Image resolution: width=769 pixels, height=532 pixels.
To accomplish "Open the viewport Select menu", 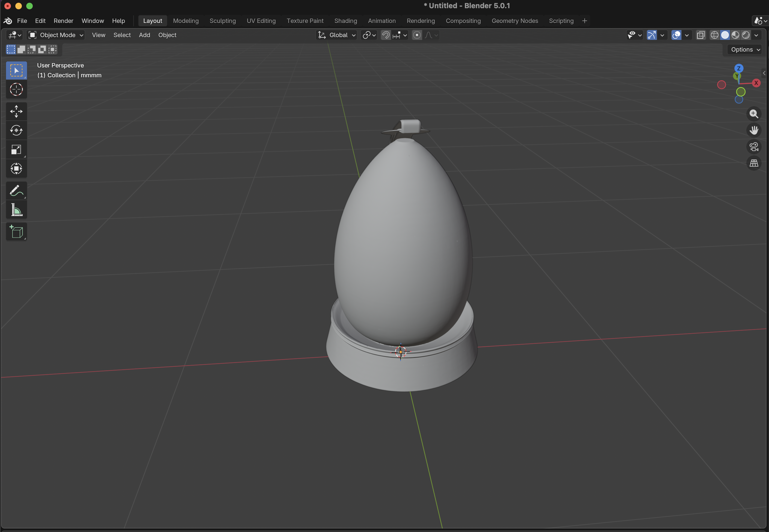I will (x=122, y=35).
